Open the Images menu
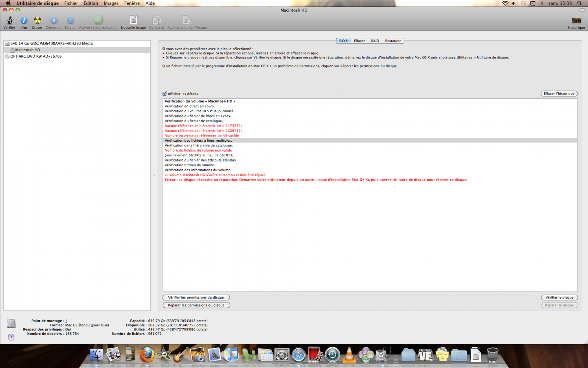The width and height of the screenshot is (588, 368). point(111,3)
